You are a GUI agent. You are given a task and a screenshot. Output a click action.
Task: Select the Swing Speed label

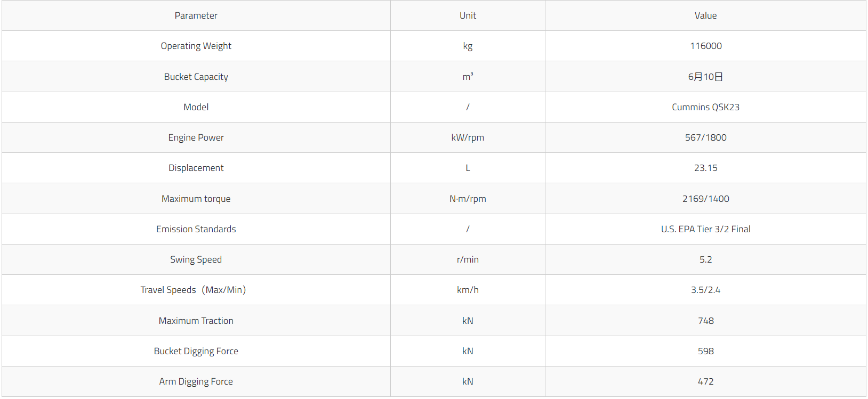pos(196,259)
